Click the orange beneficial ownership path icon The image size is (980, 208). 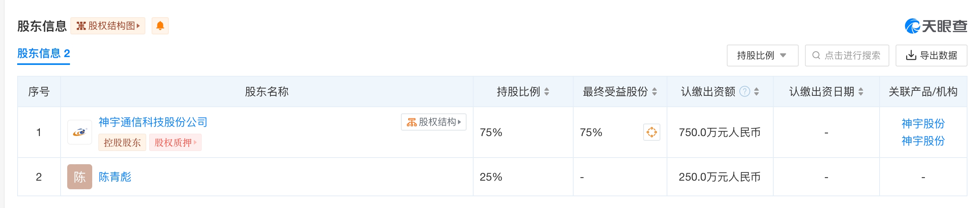click(x=651, y=132)
